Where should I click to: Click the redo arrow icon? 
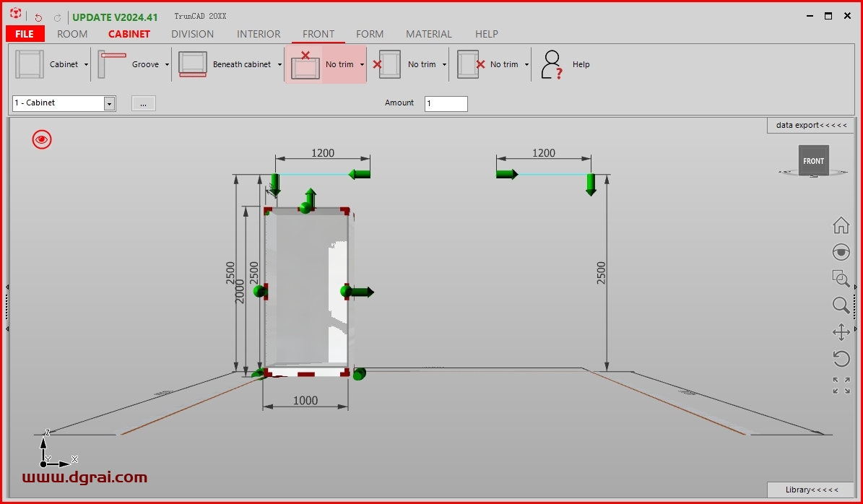click(x=57, y=17)
